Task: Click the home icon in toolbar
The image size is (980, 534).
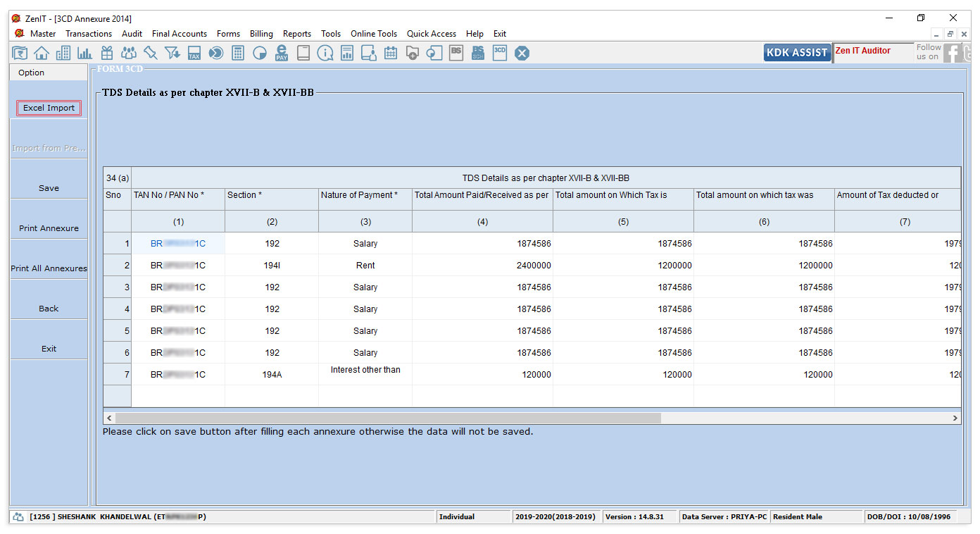Action: pyautogui.click(x=42, y=53)
